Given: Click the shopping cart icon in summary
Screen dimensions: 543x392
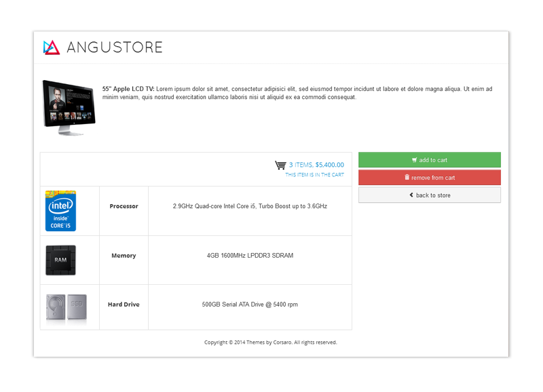Looking at the screenshot, I should pyautogui.click(x=280, y=165).
